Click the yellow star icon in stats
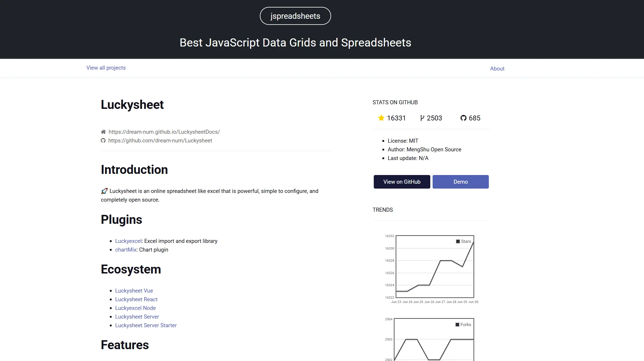Viewport: 644px width, 361px height. pos(381,118)
